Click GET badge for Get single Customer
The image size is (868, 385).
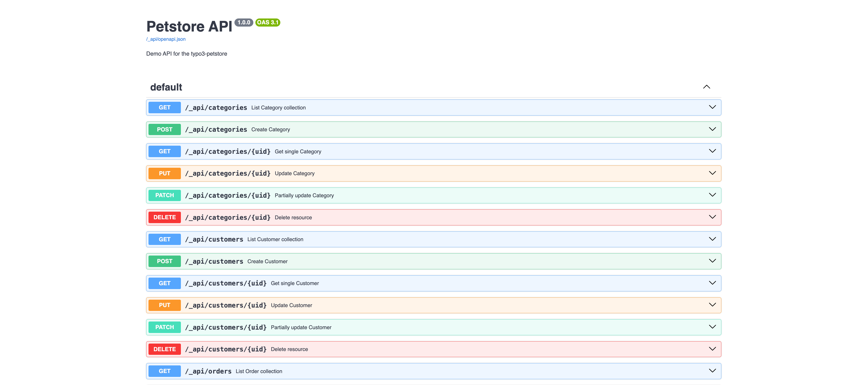tap(164, 283)
